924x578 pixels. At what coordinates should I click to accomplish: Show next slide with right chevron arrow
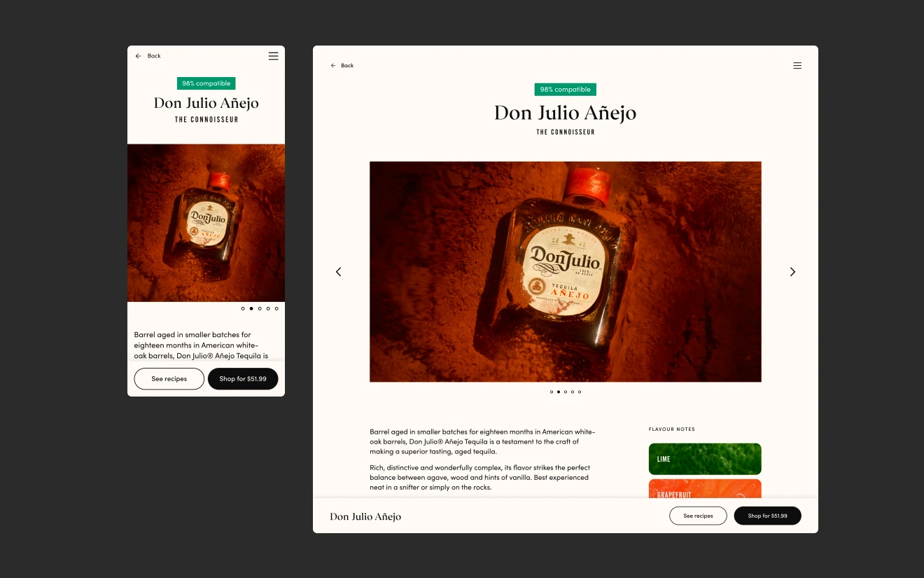click(x=792, y=272)
